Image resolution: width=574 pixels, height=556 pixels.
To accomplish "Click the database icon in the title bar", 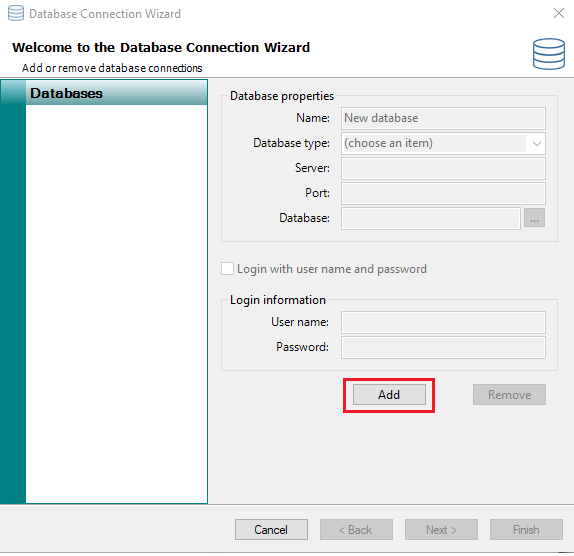I will point(16,14).
